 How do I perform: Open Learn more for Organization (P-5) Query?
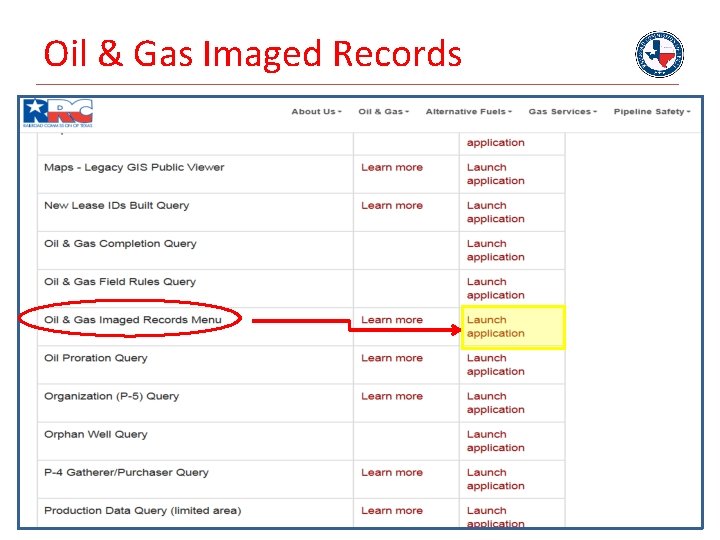(x=392, y=396)
